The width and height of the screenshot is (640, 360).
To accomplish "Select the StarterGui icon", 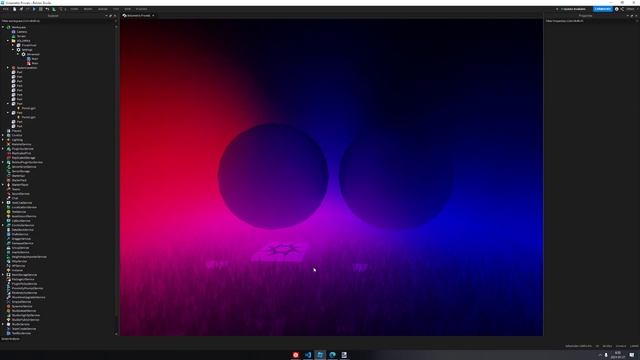I will [9, 176].
